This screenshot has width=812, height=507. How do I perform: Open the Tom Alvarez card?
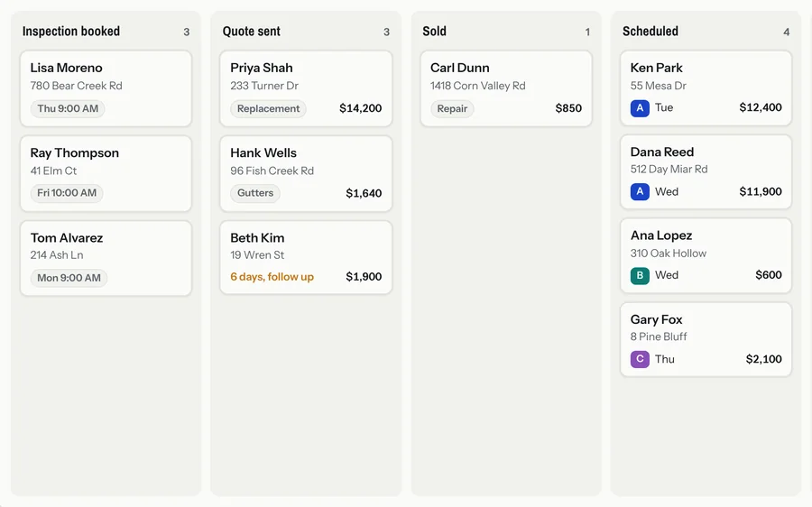106,258
